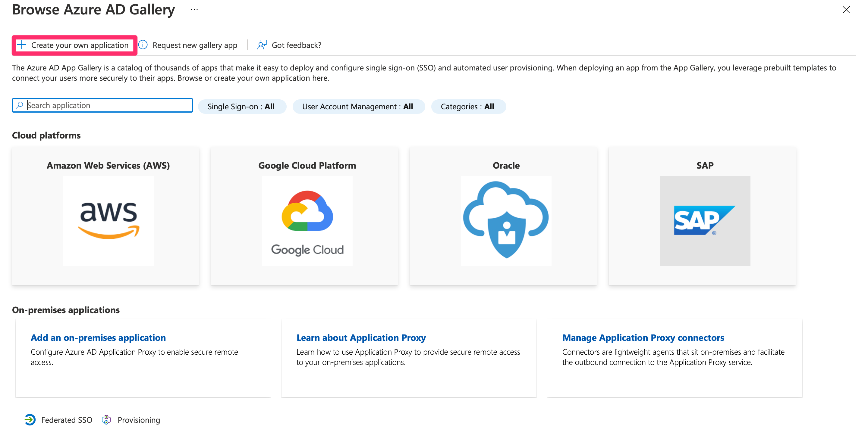
Task: Click the Connectors are lightweight agents description
Action: (x=674, y=357)
